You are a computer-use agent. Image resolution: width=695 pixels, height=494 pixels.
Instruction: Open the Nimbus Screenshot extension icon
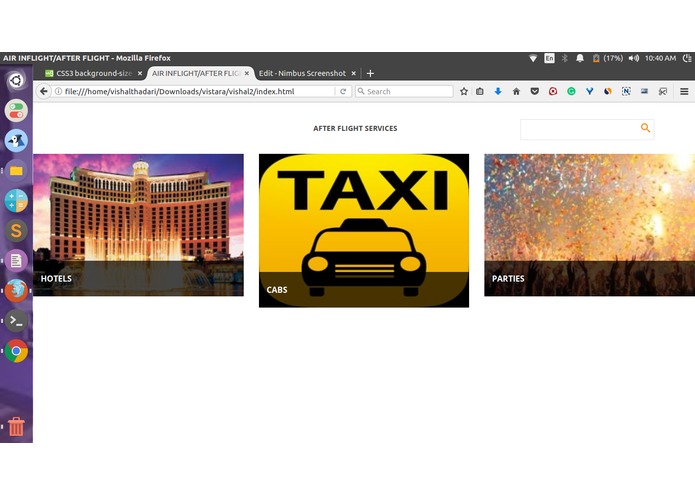point(626,91)
